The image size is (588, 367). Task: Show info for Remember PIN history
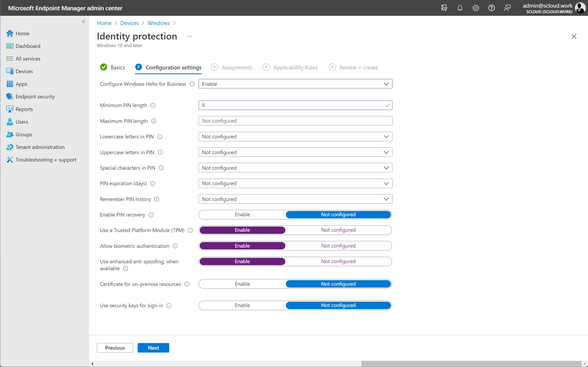point(157,199)
